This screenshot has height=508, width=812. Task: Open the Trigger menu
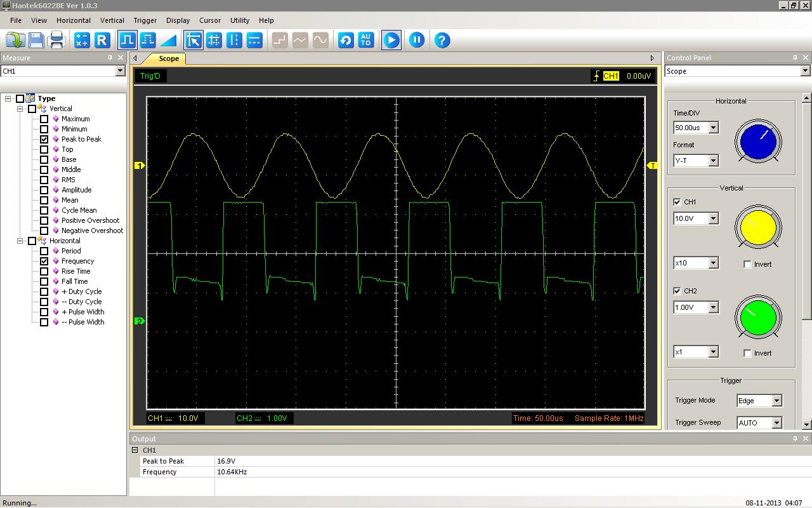pyautogui.click(x=145, y=20)
